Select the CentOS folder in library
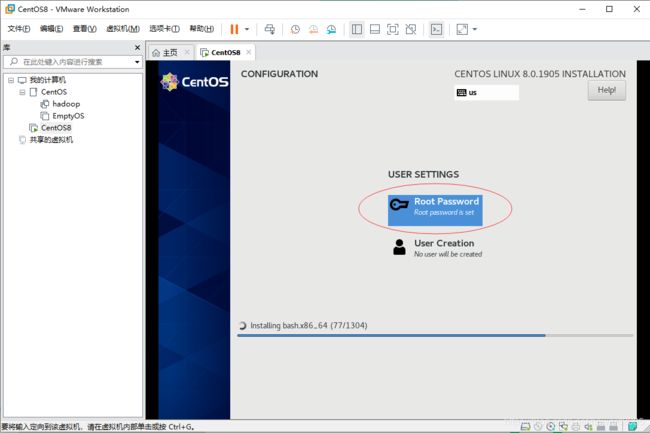The image size is (650, 433). (x=53, y=92)
